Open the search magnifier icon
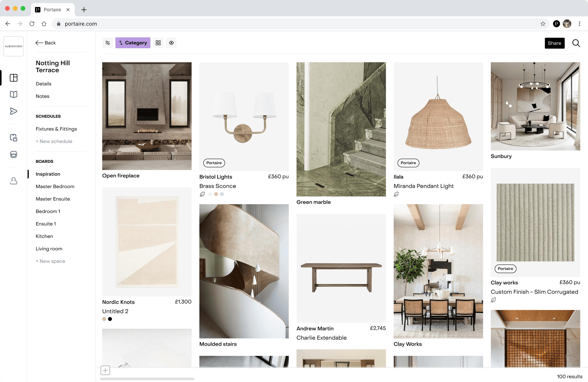Screen dimensions: 588x382 click(x=576, y=43)
